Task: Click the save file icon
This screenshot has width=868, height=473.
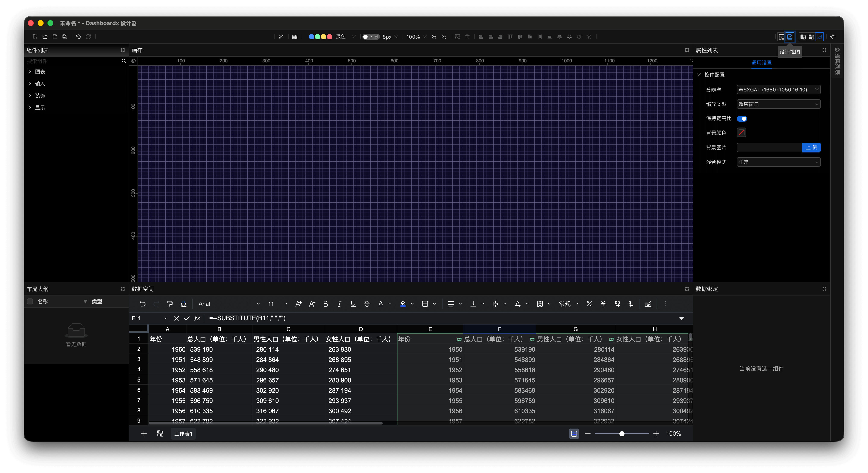Action: [55, 37]
